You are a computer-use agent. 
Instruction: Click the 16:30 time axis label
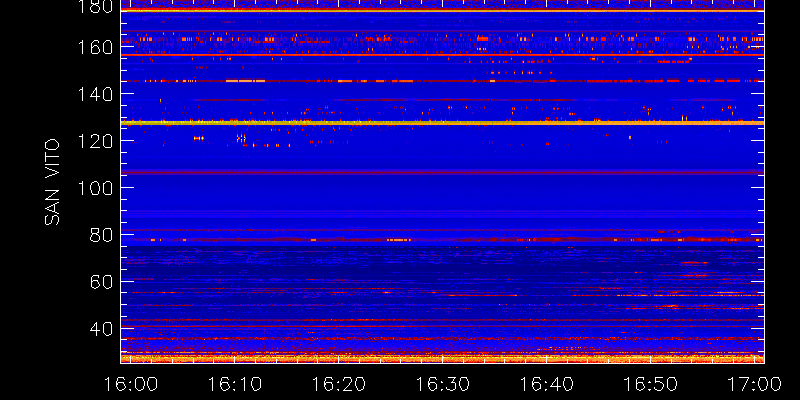click(442, 384)
